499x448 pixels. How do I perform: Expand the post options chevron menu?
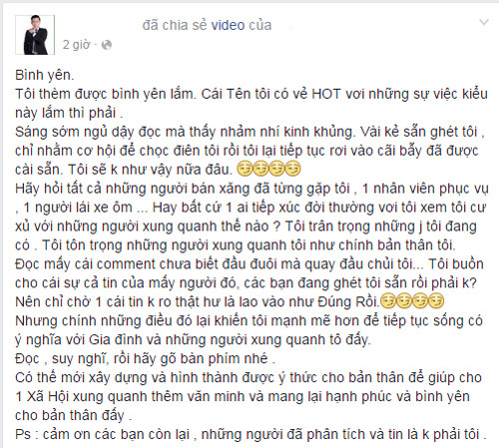483,23
